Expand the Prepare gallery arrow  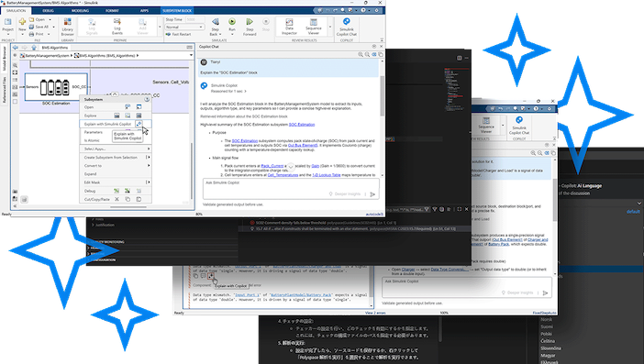pos(160,28)
